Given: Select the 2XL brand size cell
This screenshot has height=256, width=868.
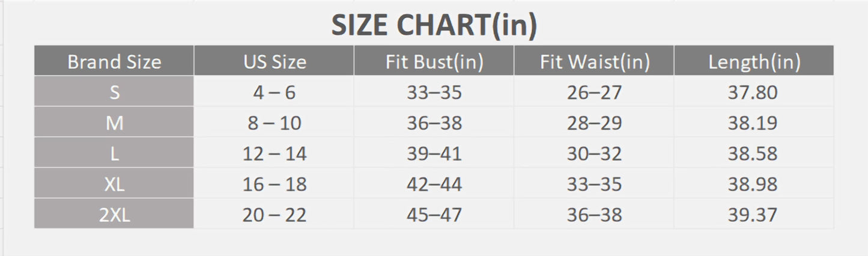Looking at the screenshot, I should point(114,214).
